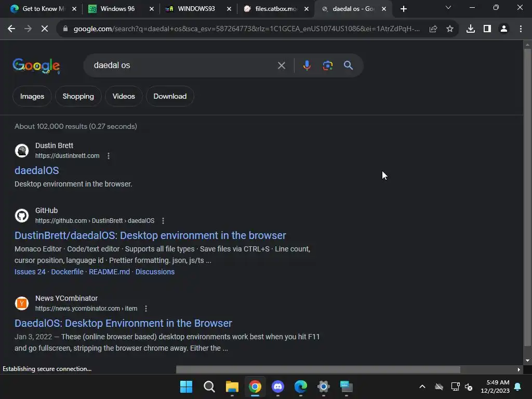Image resolution: width=532 pixels, height=399 pixels.
Task: Click the lock site info icon
Action: [65, 29]
